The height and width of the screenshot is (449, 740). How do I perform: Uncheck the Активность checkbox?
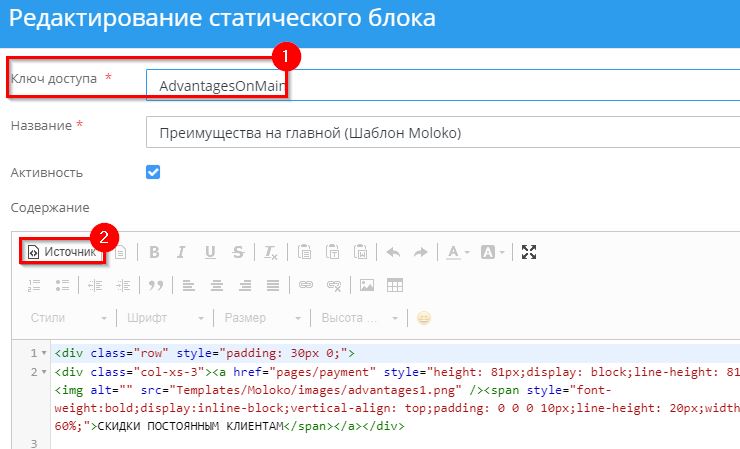(x=153, y=172)
